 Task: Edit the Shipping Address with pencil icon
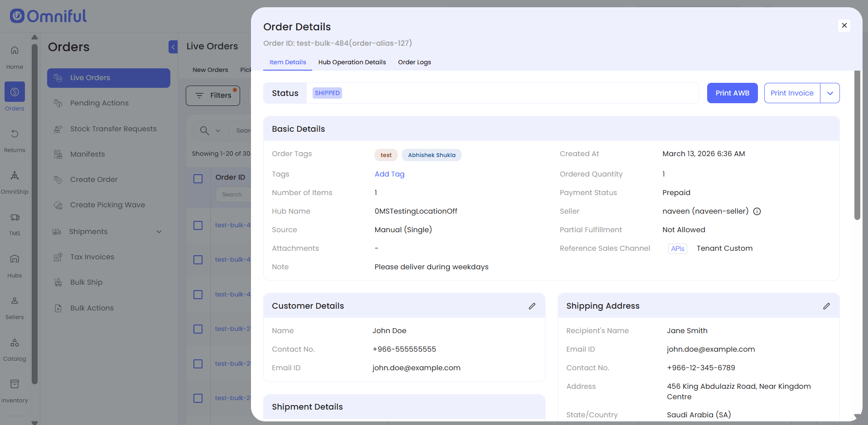click(826, 306)
